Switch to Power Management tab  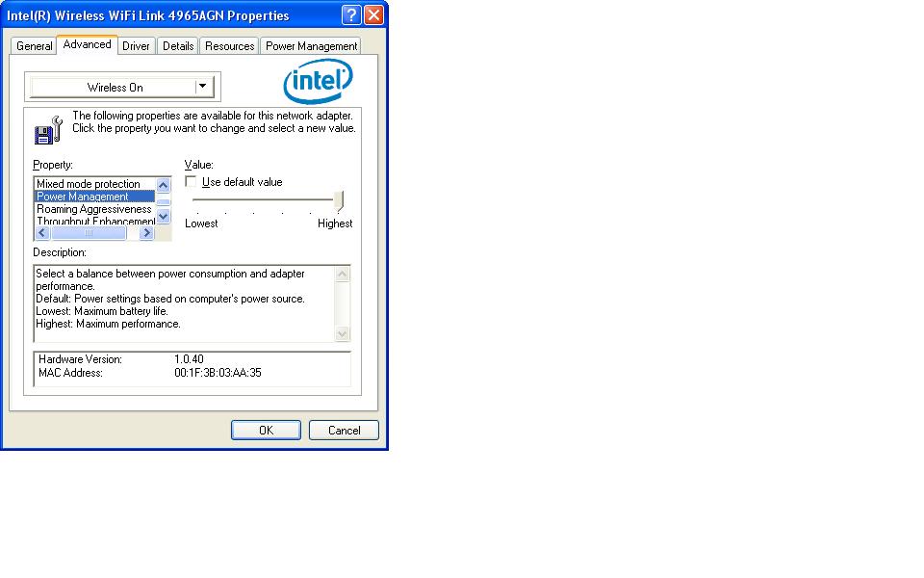(x=311, y=46)
